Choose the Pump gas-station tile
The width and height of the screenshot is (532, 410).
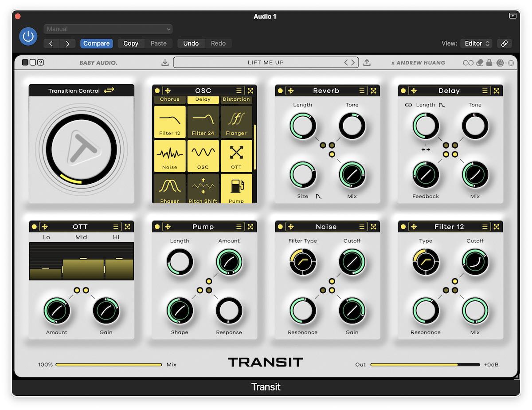236,189
